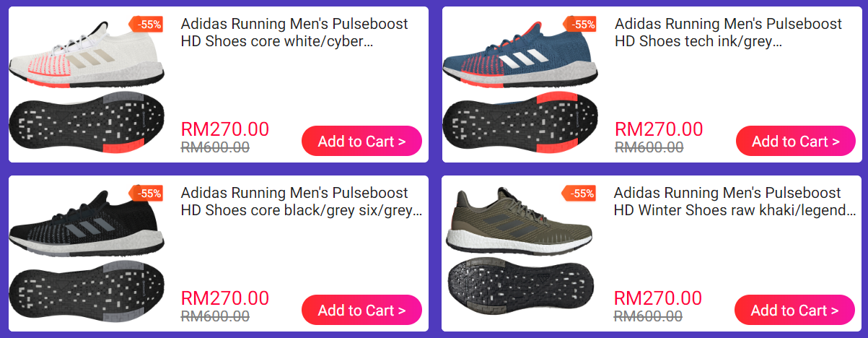Click the -55% badge on khaki shoe
The height and width of the screenshot is (338, 868).
click(580, 193)
